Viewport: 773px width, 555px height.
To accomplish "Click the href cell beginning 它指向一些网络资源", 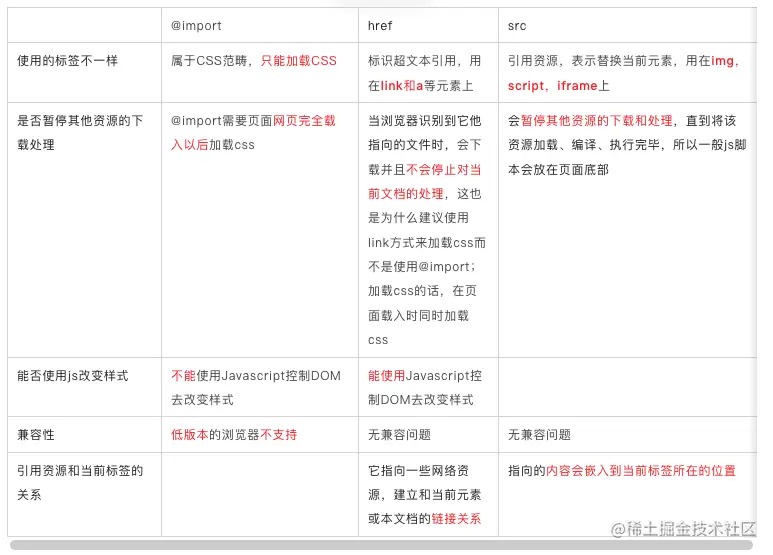I will point(428,494).
